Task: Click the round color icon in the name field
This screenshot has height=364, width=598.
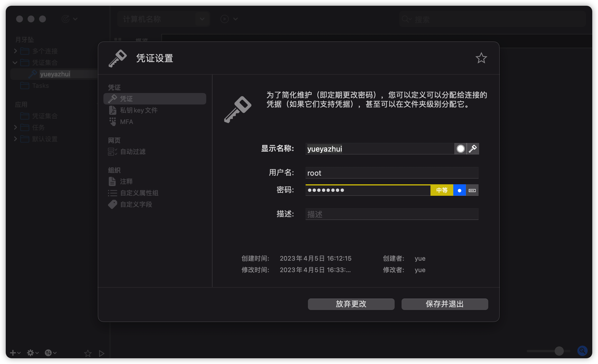Action: [460, 149]
